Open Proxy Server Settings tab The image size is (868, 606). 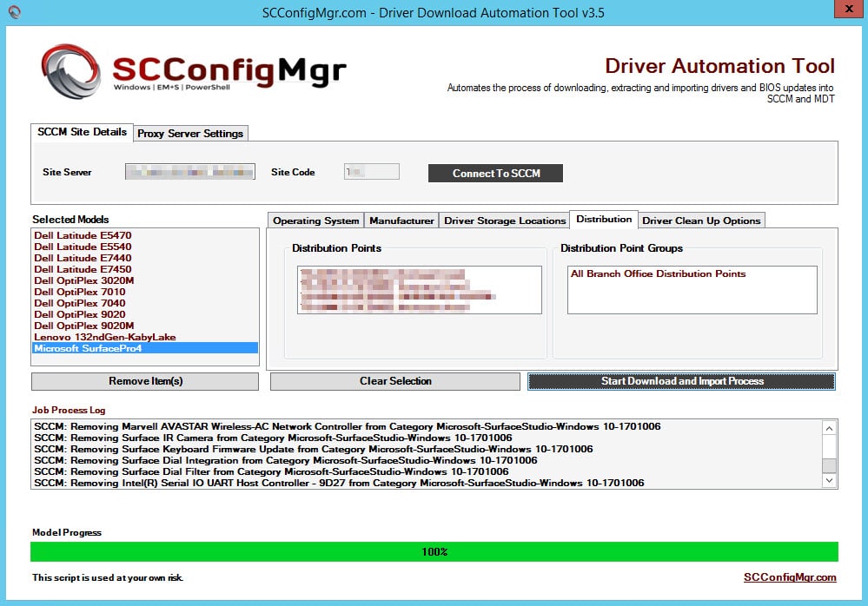click(190, 133)
